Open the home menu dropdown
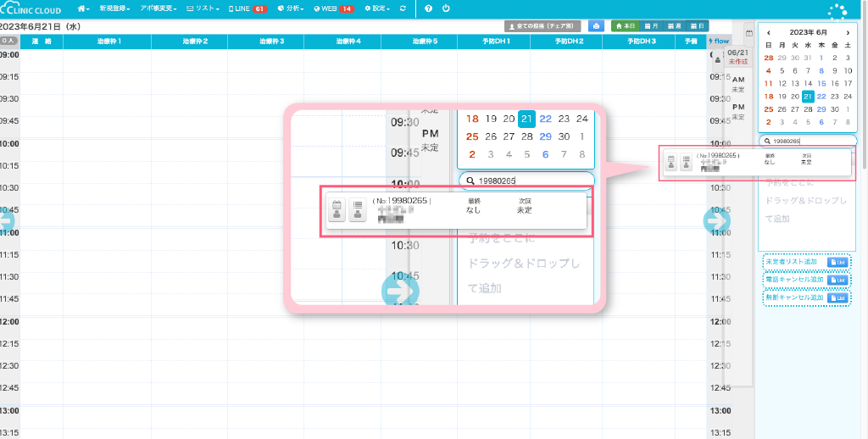The image size is (868, 439). 83,8
